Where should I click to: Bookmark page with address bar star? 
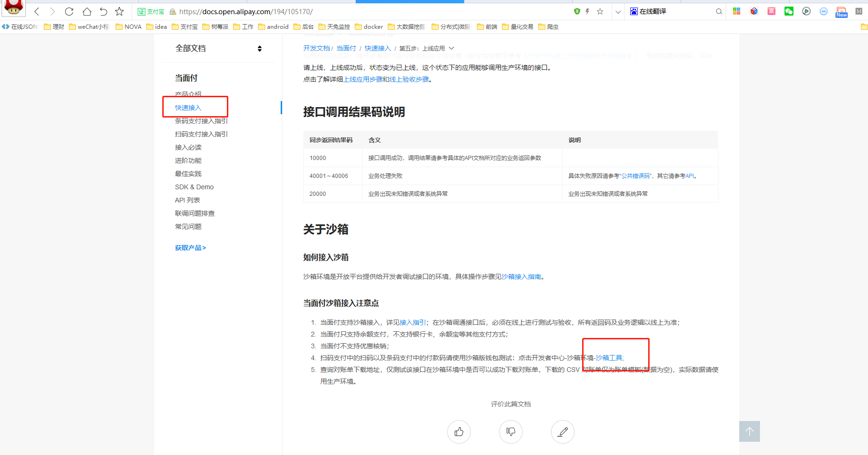click(x=600, y=11)
